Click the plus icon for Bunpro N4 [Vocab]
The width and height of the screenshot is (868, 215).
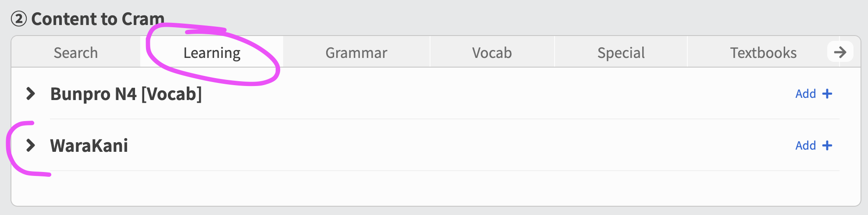tap(827, 94)
